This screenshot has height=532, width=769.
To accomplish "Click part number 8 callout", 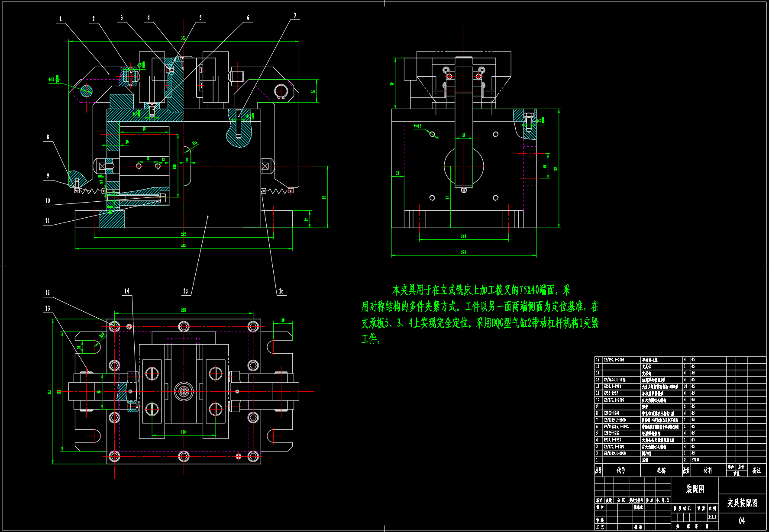I will (x=48, y=137).
